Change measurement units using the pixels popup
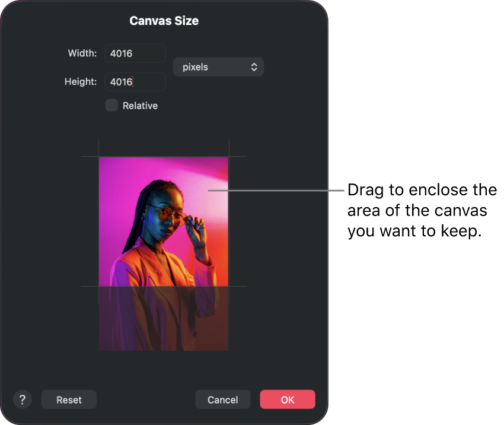Screen dimensions: 504x425 coord(218,66)
